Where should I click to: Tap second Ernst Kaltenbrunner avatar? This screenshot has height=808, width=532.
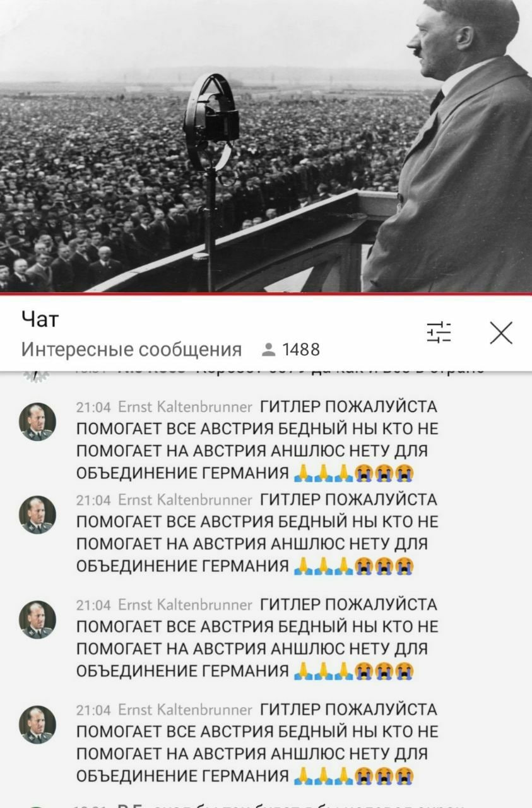pyautogui.click(x=37, y=515)
